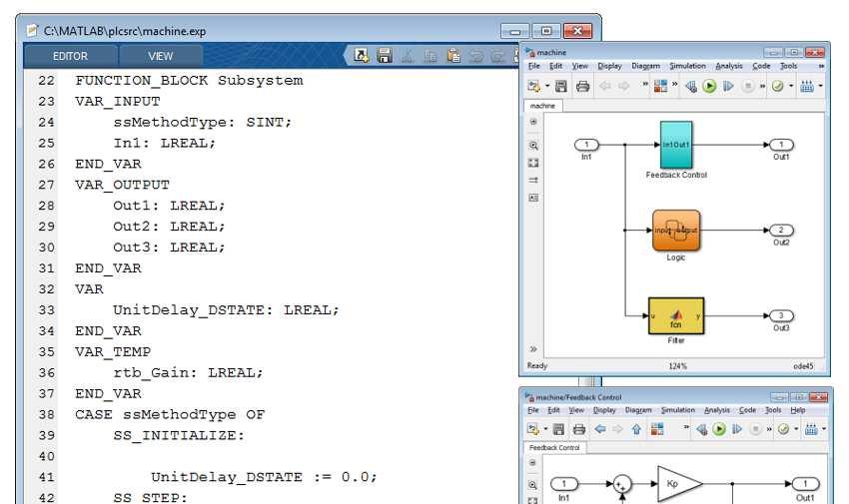Click code line 'UnitDelay_DSTATE: LREAL;'
The image size is (849, 504).
coord(226,310)
